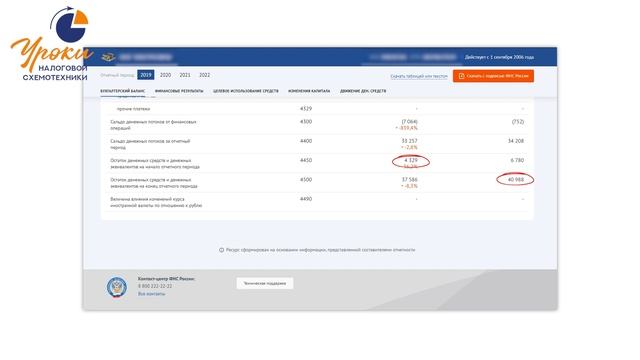The image size is (640, 360).
Task: Click link to download as table or text
Action: click(419, 76)
